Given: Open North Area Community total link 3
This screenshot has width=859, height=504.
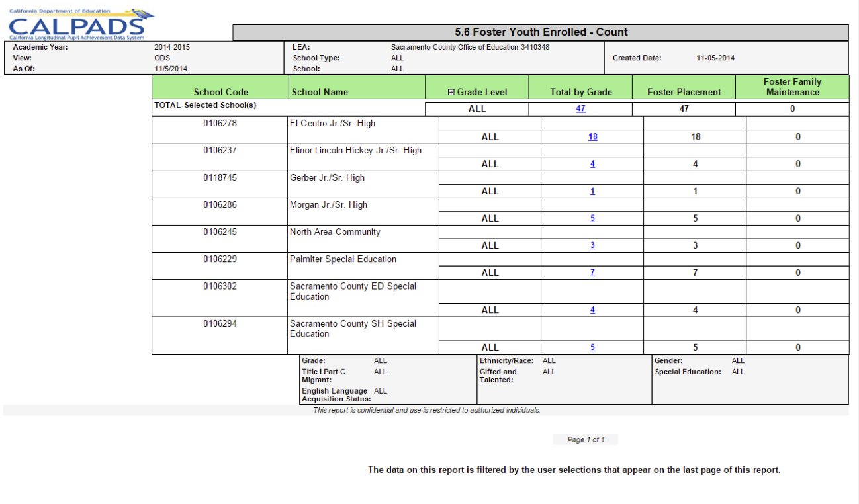Looking at the screenshot, I should click(592, 245).
